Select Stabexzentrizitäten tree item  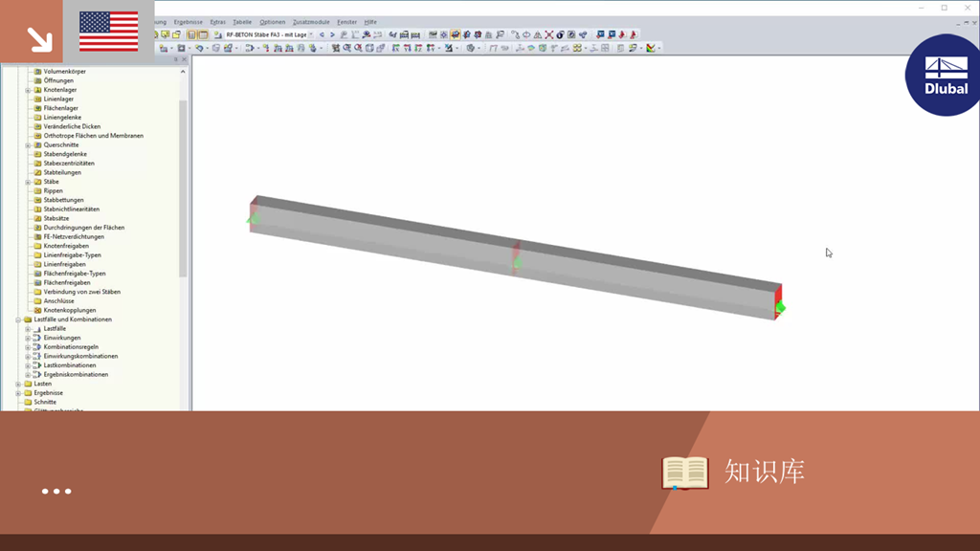point(69,163)
